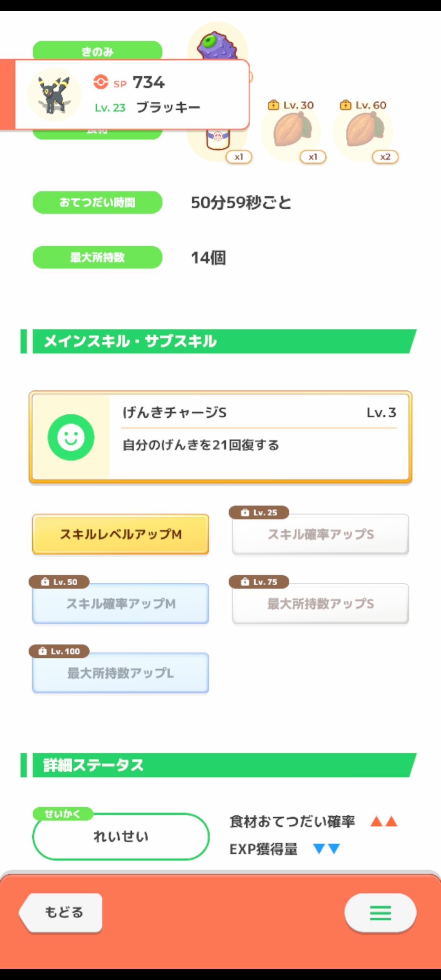Image resolution: width=441 pixels, height=980 pixels.
Task: Tap the 最大所持数 label
Action: tap(97, 257)
